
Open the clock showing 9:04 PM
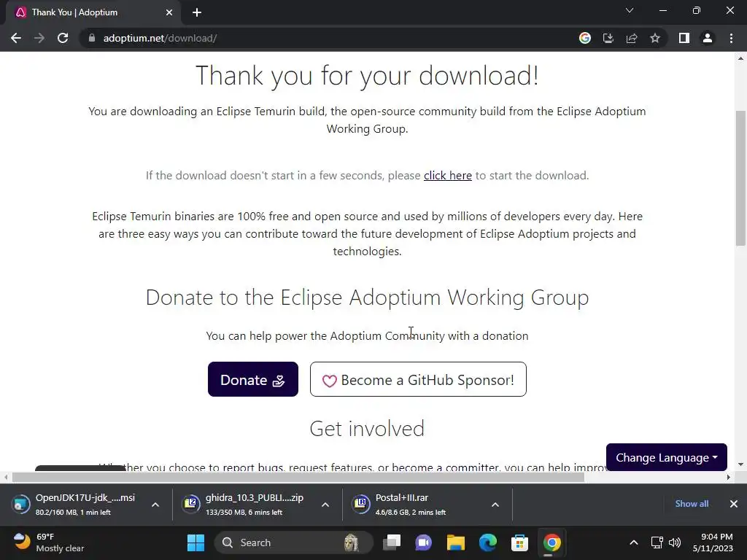713,542
